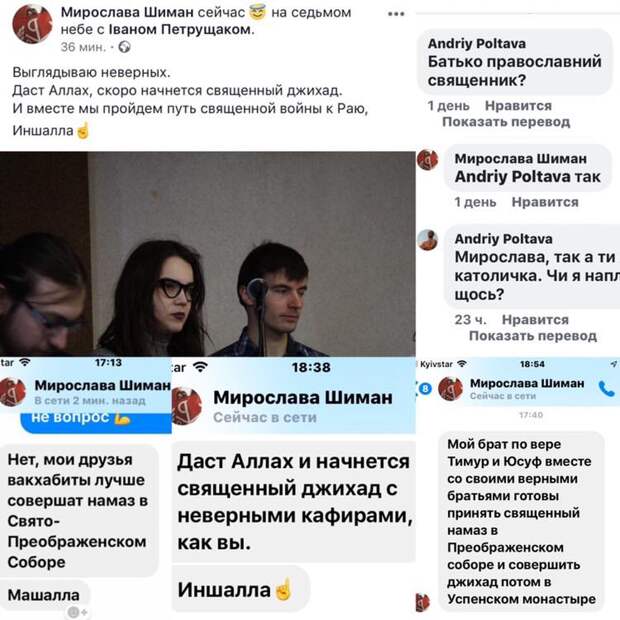Show translation of the 'католичка' comment
Viewport: 620px width, 620px height.
[x=533, y=336]
